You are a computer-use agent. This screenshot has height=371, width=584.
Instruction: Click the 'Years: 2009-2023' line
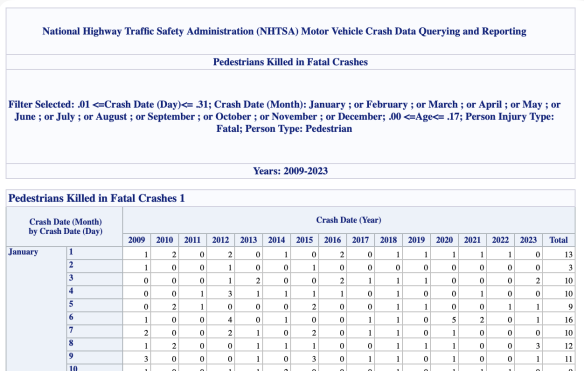coord(291,171)
